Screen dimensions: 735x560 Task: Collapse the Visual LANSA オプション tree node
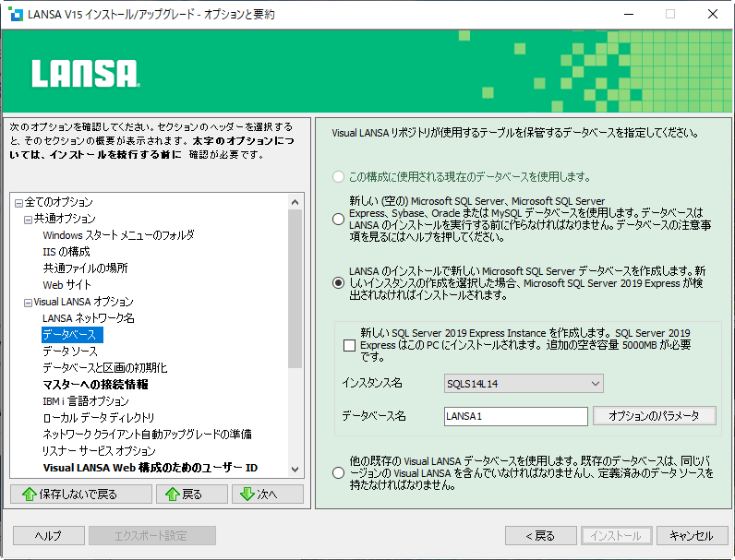pos(28,303)
